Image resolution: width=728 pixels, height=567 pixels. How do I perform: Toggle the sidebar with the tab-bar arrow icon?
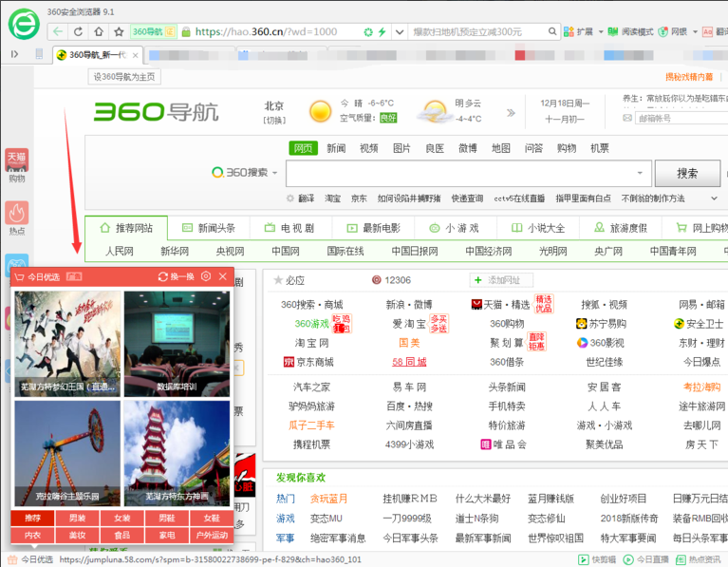pos(14,54)
